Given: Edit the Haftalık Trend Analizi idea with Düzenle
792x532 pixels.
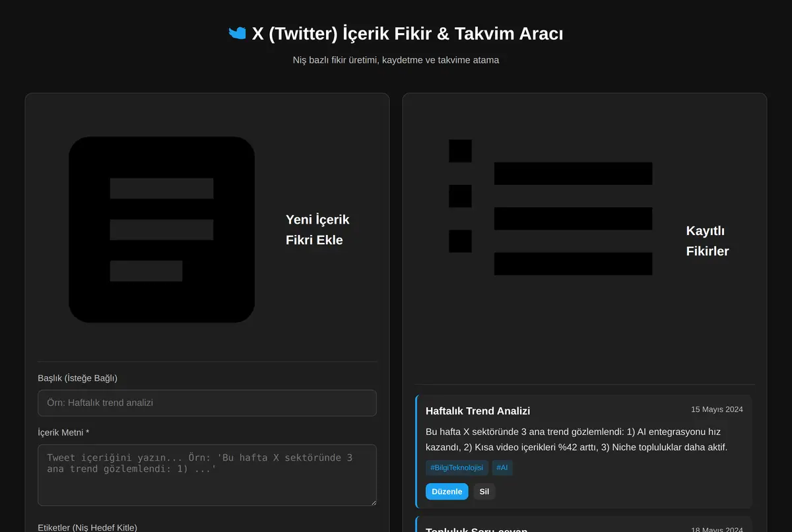Looking at the screenshot, I should click(447, 492).
